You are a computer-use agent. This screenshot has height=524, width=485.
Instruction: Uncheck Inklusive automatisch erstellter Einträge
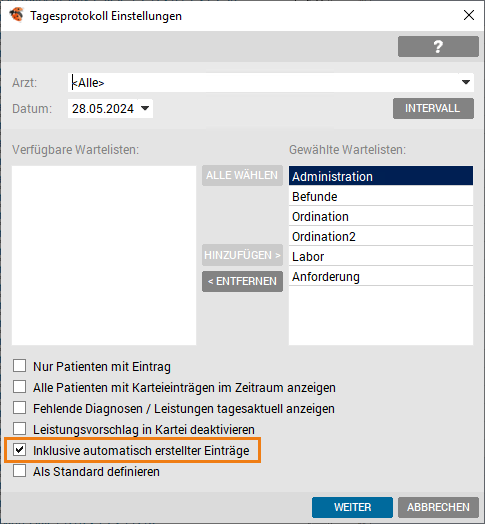[x=19, y=450]
